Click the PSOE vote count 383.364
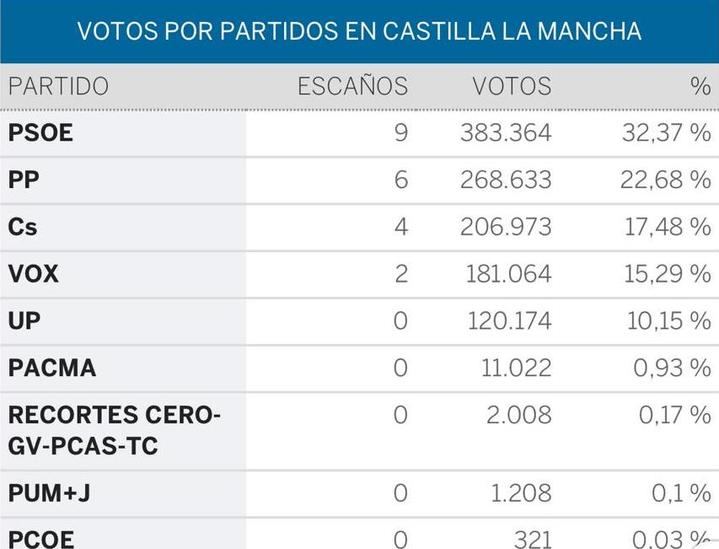The height and width of the screenshot is (549, 719). (506, 133)
